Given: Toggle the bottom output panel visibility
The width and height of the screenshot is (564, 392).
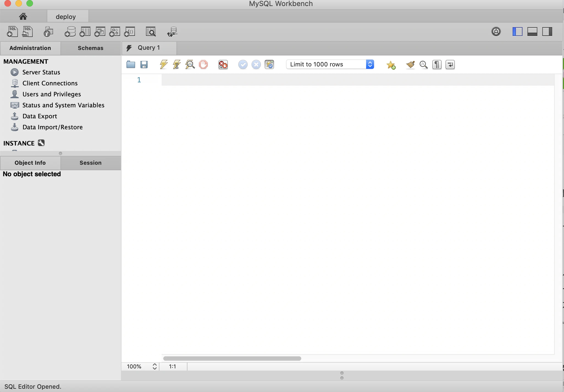Looking at the screenshot, I should tap(532, 32).
